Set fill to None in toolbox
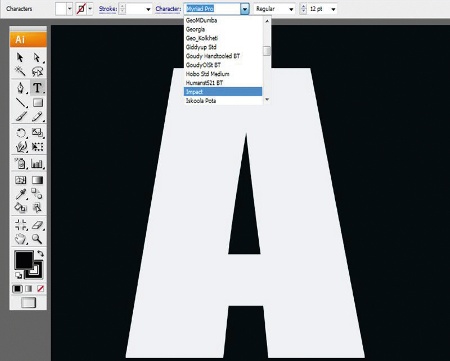 [x=40, y=289]
